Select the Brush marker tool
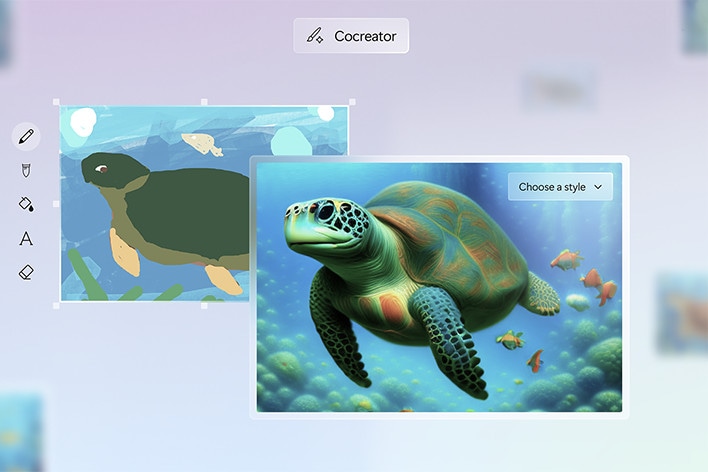Screen dimensions: 708x472 (x=26, y=170)
